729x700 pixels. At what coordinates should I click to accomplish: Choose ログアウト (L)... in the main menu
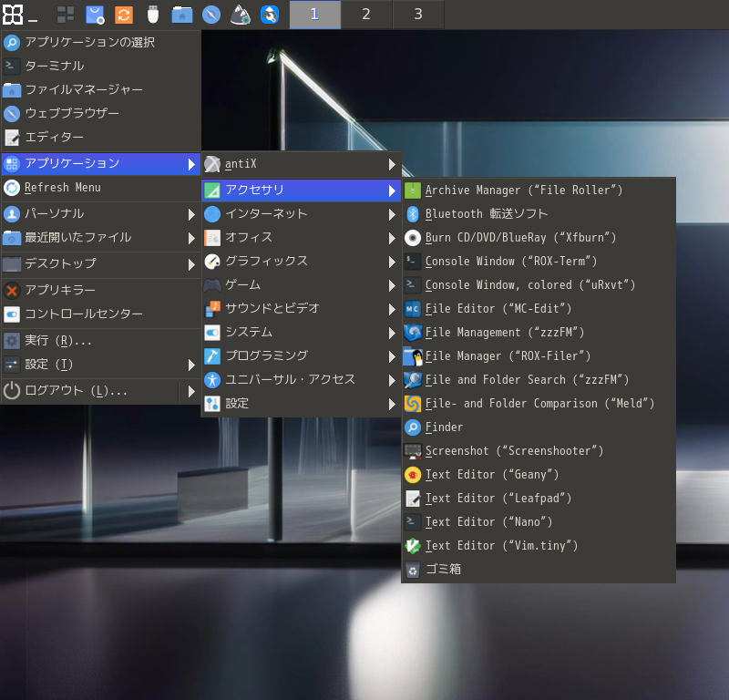tap(76, 391)
